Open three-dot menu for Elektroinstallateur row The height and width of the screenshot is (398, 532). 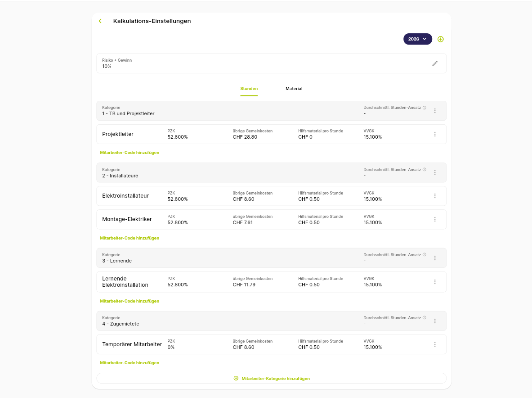[434, 196]
